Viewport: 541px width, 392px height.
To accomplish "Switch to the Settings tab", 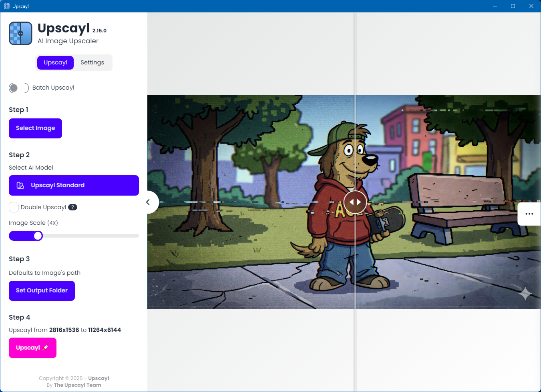I will (92, 63).
